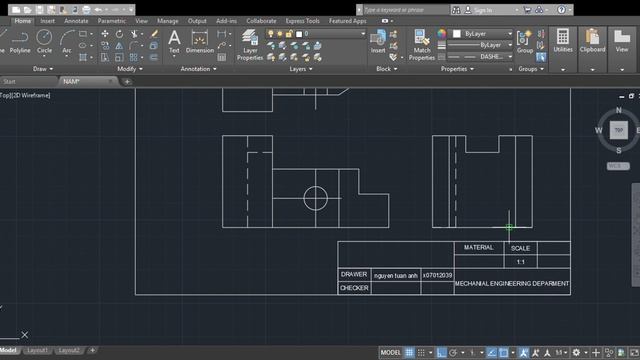Toggle polar tracking in status bar
This screenshot has height=360, width=640.
[x=453, y=352]
